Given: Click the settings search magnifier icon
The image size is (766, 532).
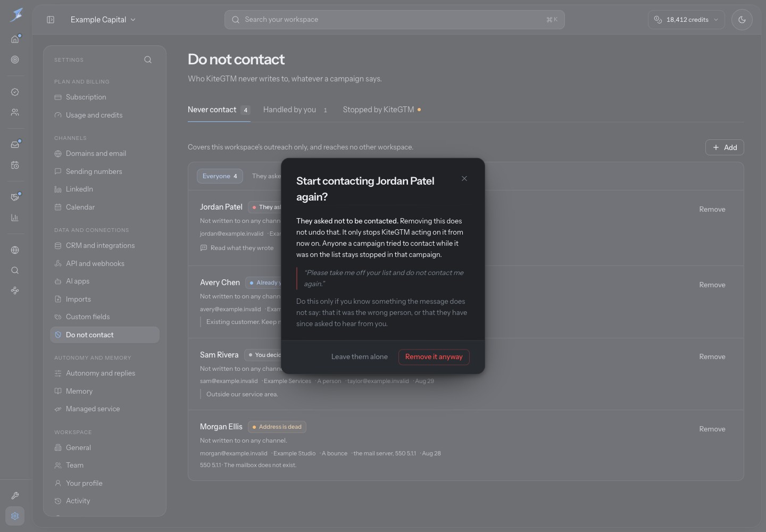Looking at the screenshot, I should click(x=148, y=60).
